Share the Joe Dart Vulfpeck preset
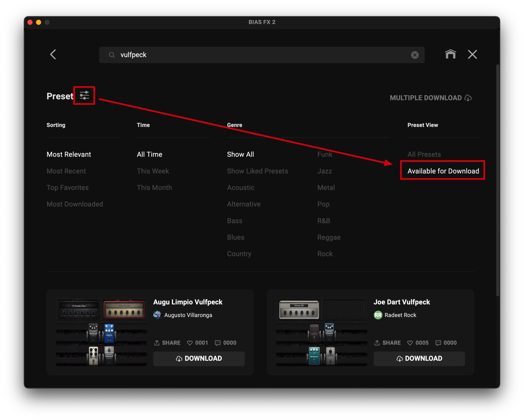The image size is (524, 420). tap(387, 343)
